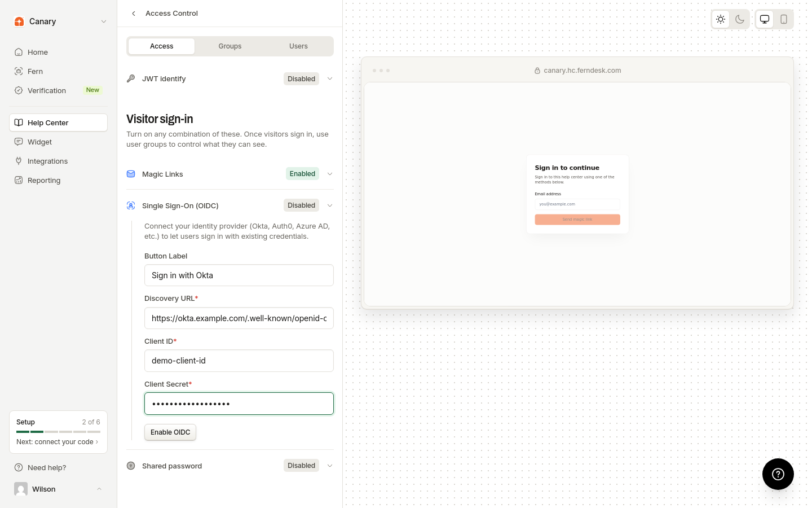The width and height of the screenshot is (812, 508).
Task: Open Widget in the sidebar
Action: click(x=58, y=142)
